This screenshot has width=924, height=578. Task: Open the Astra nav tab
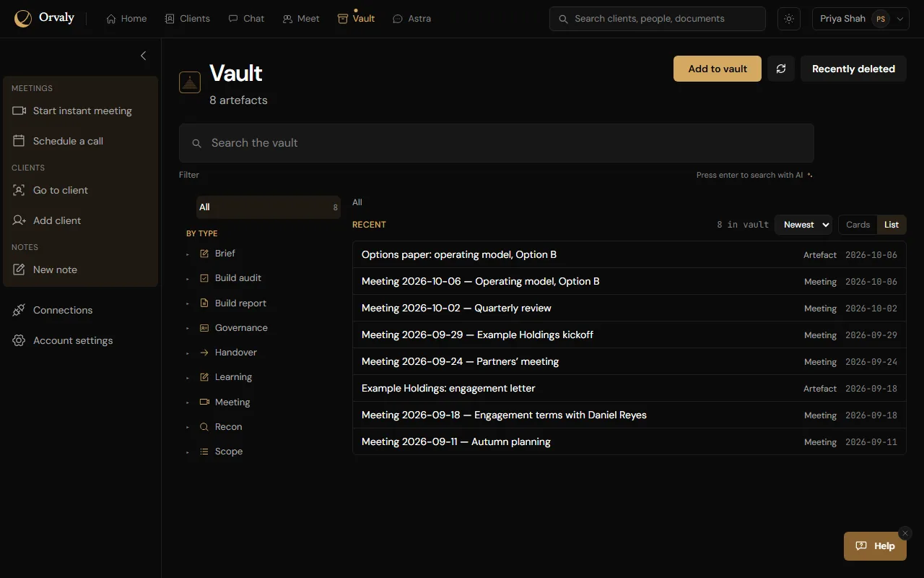[x=411, y=19]
